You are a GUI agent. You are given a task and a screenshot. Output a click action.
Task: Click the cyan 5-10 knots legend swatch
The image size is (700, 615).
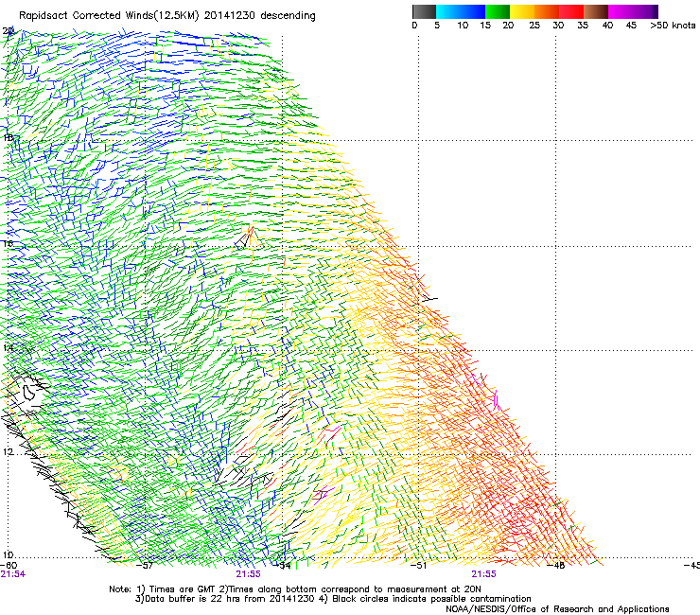[448, 11]
